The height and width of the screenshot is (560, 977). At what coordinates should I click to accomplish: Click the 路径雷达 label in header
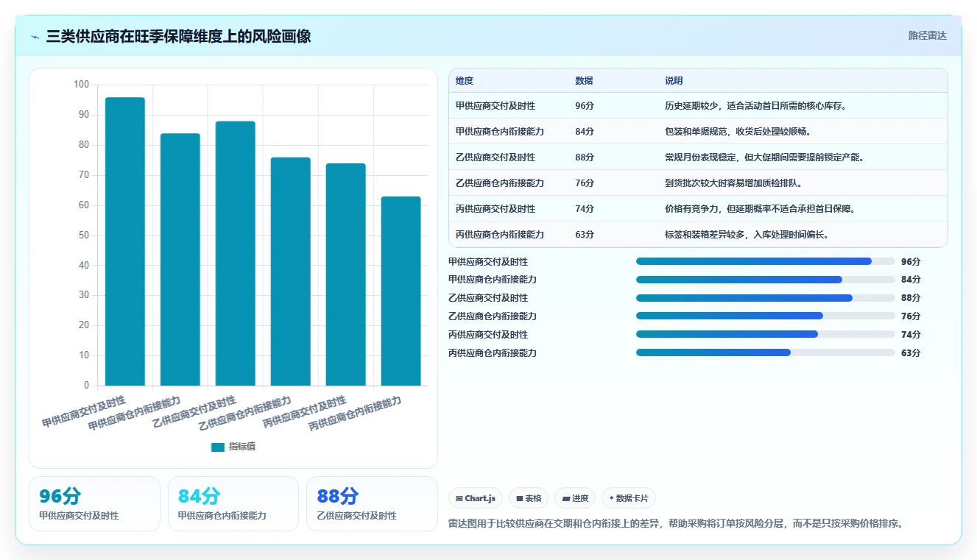click(x=927, y=35)
